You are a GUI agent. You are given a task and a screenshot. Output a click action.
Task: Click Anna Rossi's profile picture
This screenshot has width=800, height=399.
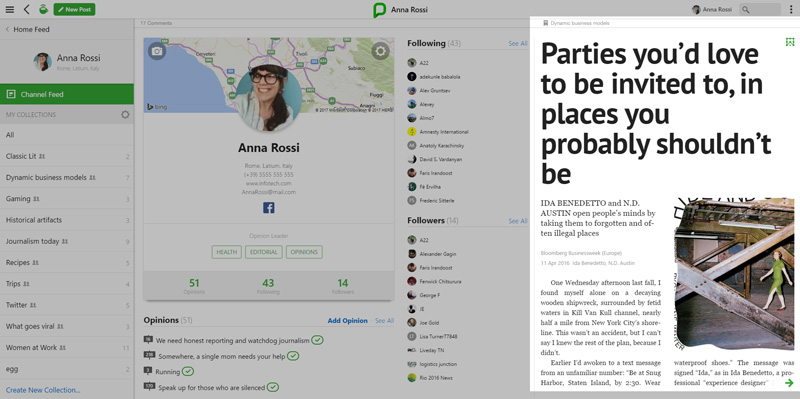pos(268,98)
